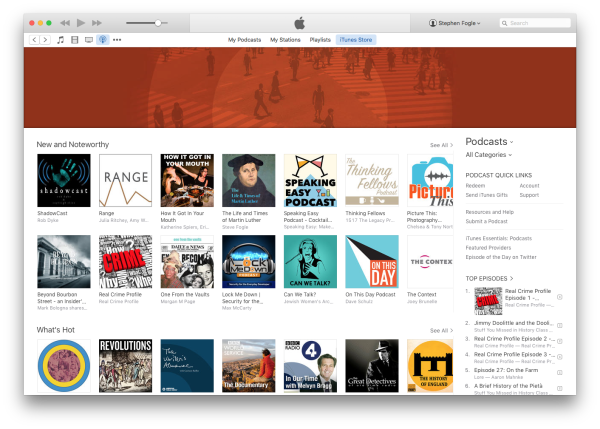Switch to My Stations tab
600x429 pixels.
[x=285, y=40]
